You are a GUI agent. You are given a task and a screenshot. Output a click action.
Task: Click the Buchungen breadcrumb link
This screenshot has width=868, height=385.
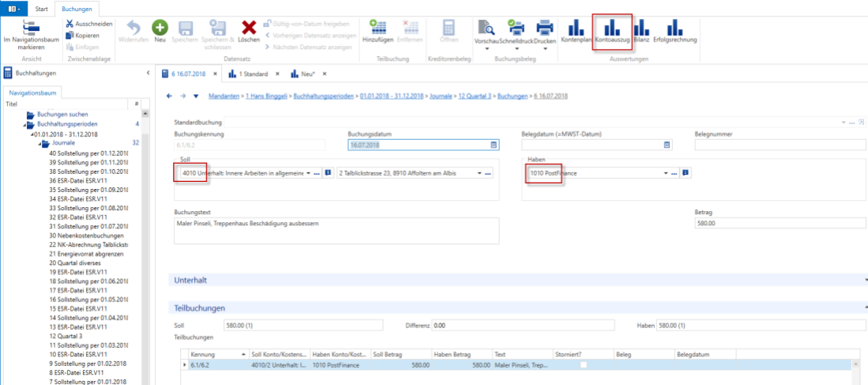513,96
